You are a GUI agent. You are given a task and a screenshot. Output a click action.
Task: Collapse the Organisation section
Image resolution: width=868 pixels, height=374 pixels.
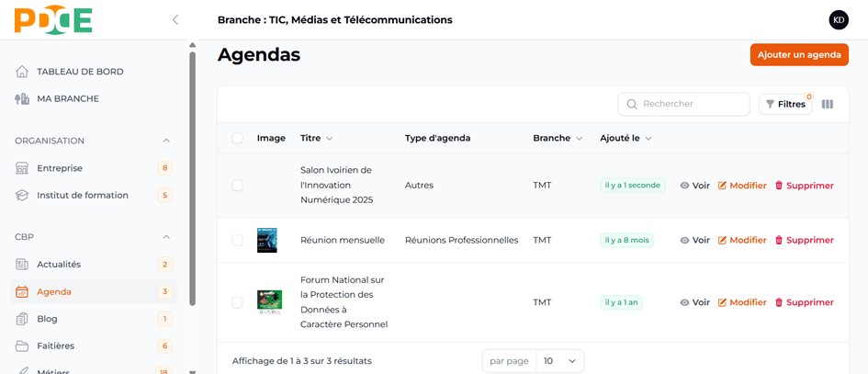point(166,141)
